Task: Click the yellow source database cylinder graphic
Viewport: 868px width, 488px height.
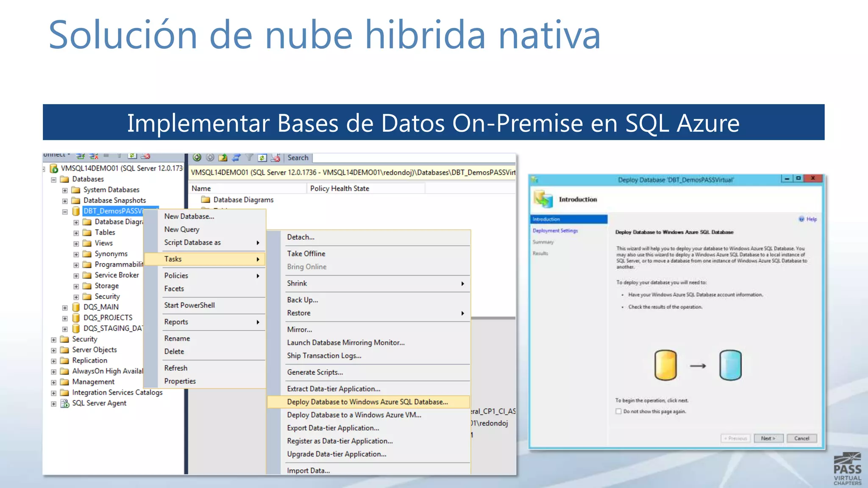Action: [665, 365]
